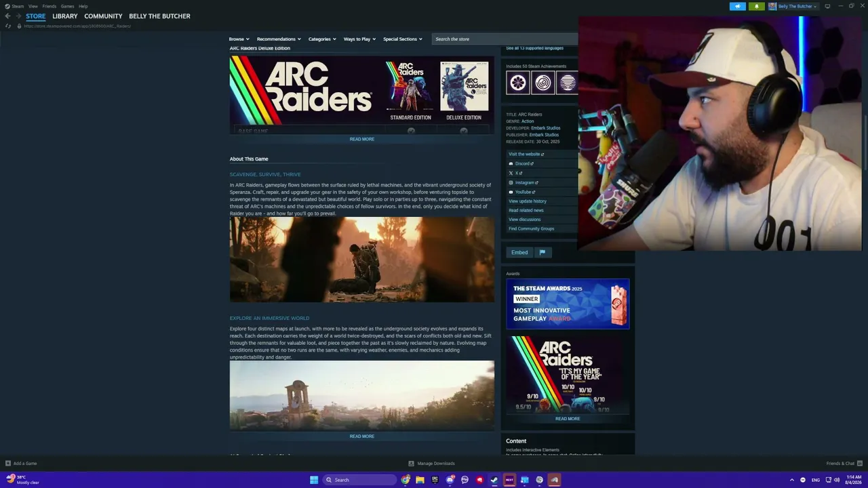The width and height of the screenshot is (868, 488).
Task: Open File Explorer from the taskbar
Action: click(x=420, y=480)
